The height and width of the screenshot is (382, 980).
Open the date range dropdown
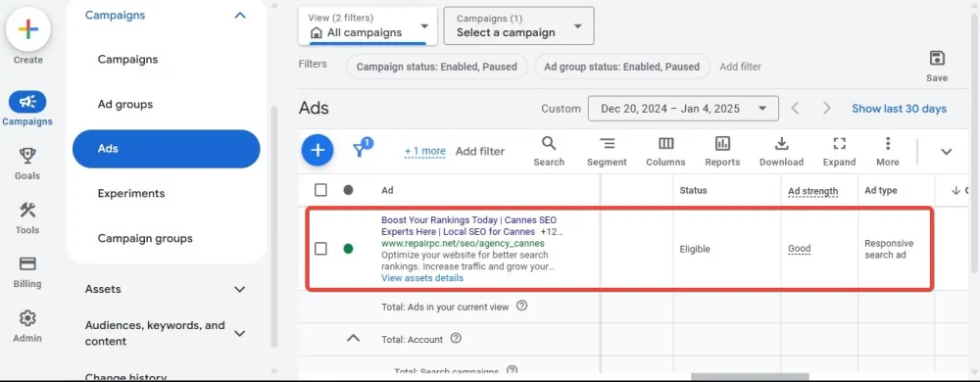[x=683, y=109]
